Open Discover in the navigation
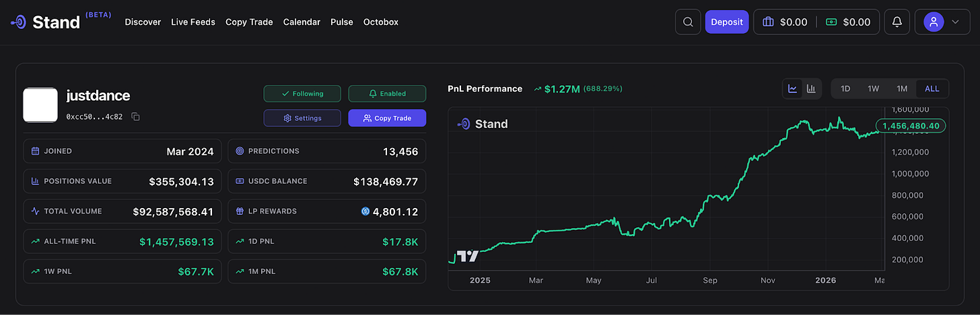Image resolution: width=980 pixels, height=315 pixels. pos(143,22)
